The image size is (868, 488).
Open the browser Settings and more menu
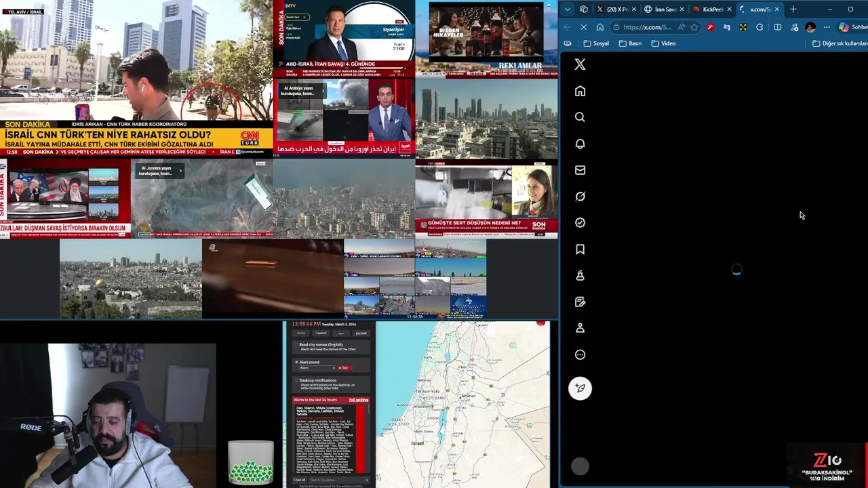pyautogui.click(x=827, y=27)
